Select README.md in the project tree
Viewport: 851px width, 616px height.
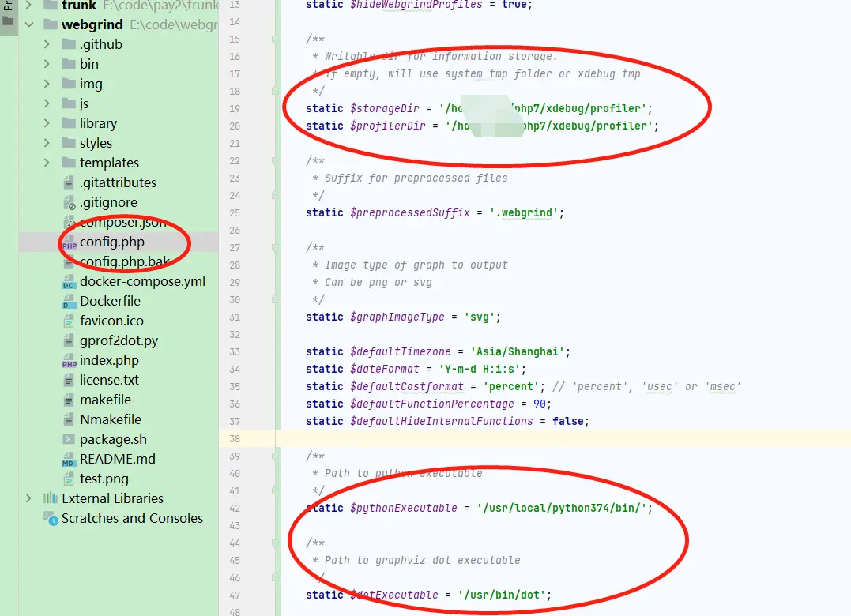point(117,460)
